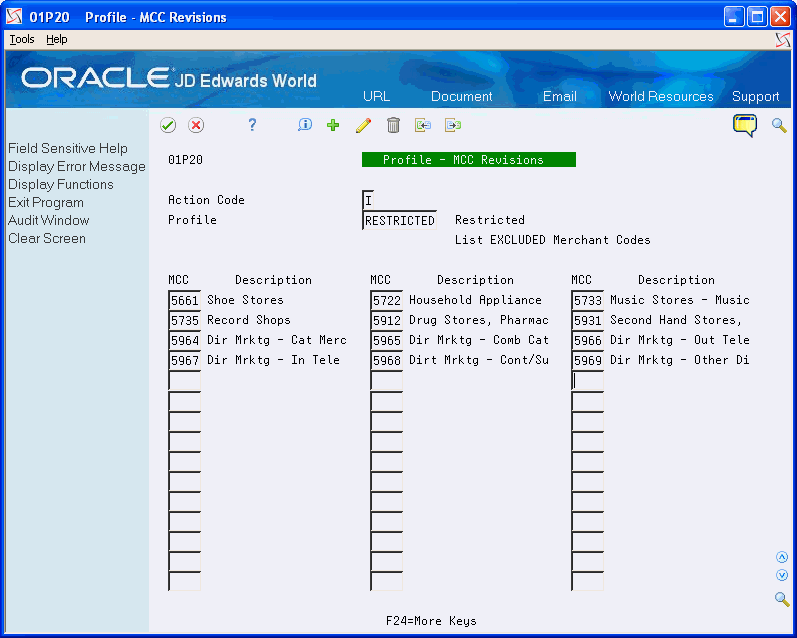This screenshot has width=797, height=638.
Task: Open the Help menu
Action: [56, 39]
